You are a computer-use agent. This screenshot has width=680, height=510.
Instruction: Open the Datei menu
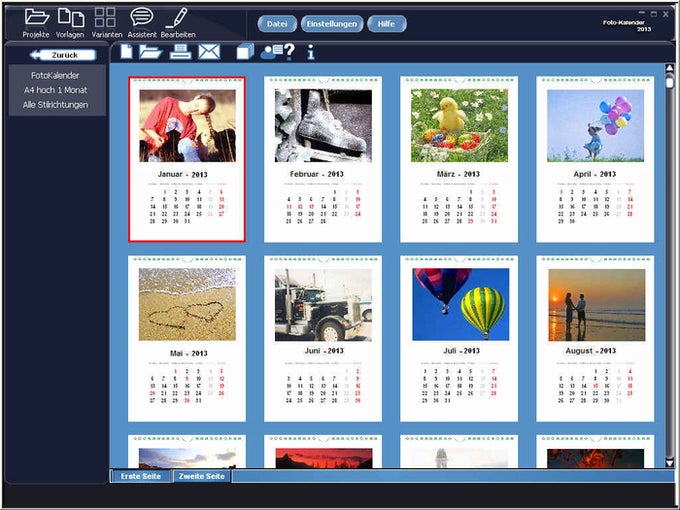(x=277, y=24)
